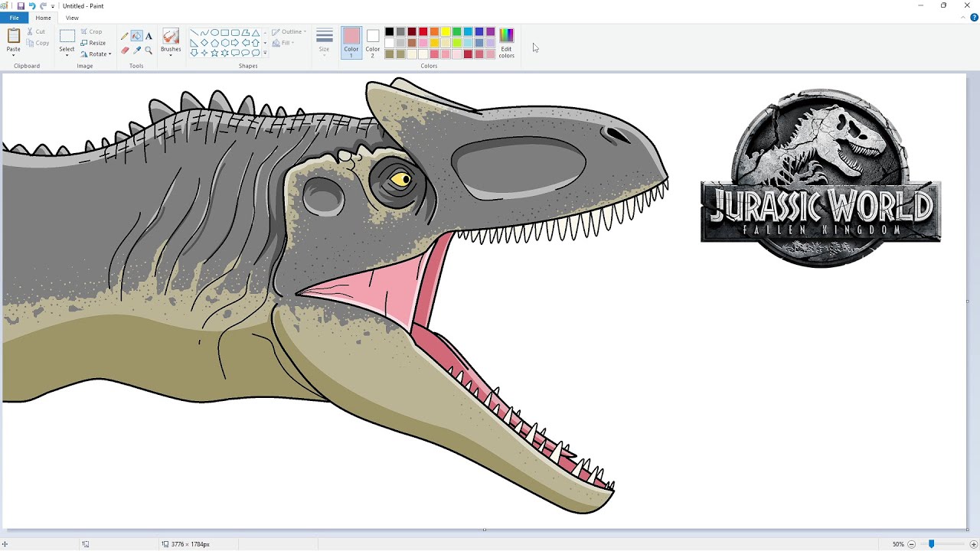Image resolution: width=980 pixels, height=551 pixels.
Task: Select the Eraser tool
Action: pyautogui.click(x=125, y=51)
